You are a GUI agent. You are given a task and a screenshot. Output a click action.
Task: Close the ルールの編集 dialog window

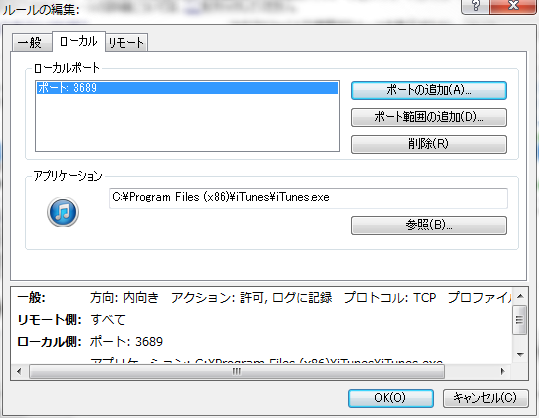(x=513, y=6)
